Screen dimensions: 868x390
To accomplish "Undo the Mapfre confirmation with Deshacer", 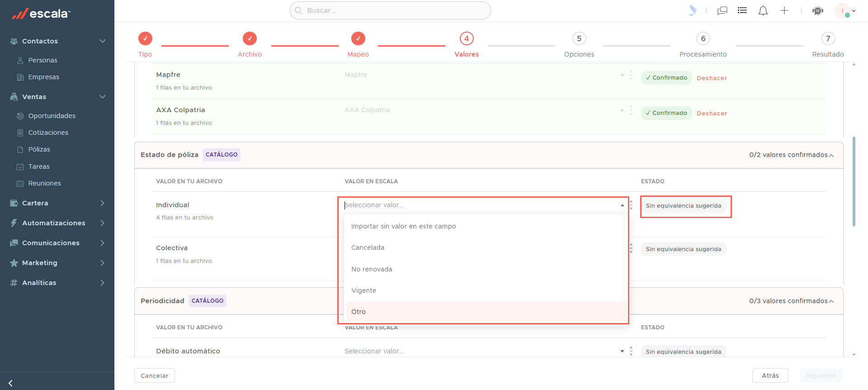I will [x=712, y=78].
